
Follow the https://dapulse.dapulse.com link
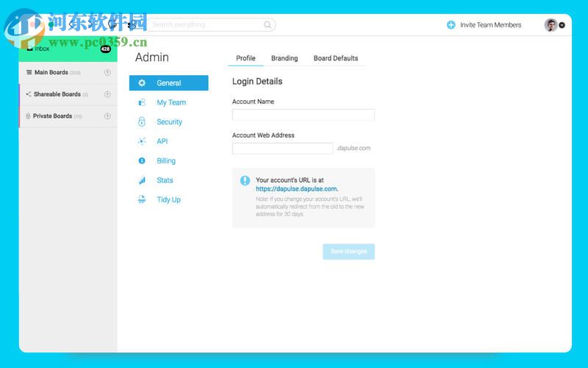click(x=297, y=189)
